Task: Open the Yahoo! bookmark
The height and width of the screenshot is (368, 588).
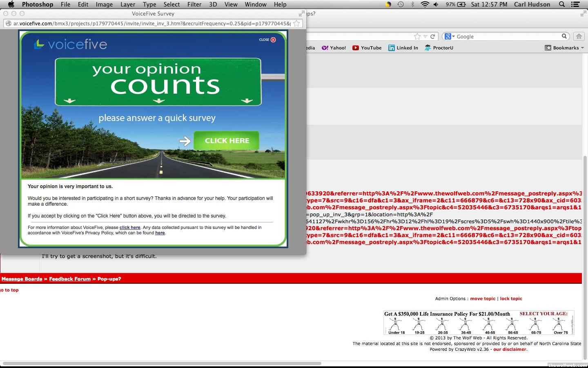Action: coord(334,48)
